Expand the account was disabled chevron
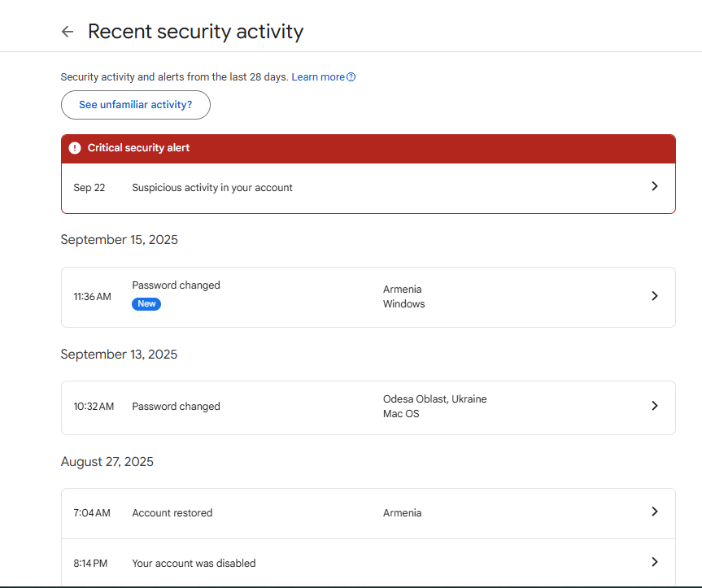702x588 pixels. (x=655, y=562)
